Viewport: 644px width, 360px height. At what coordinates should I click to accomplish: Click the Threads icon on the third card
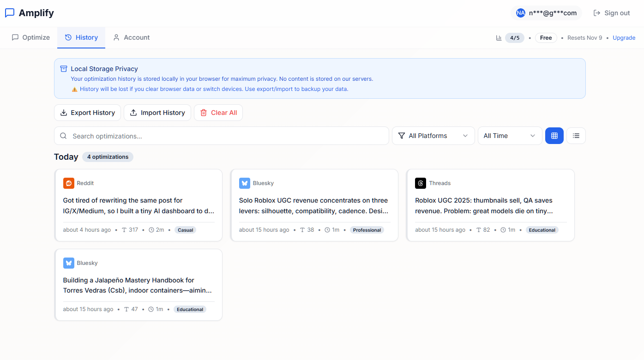(420, 183)
